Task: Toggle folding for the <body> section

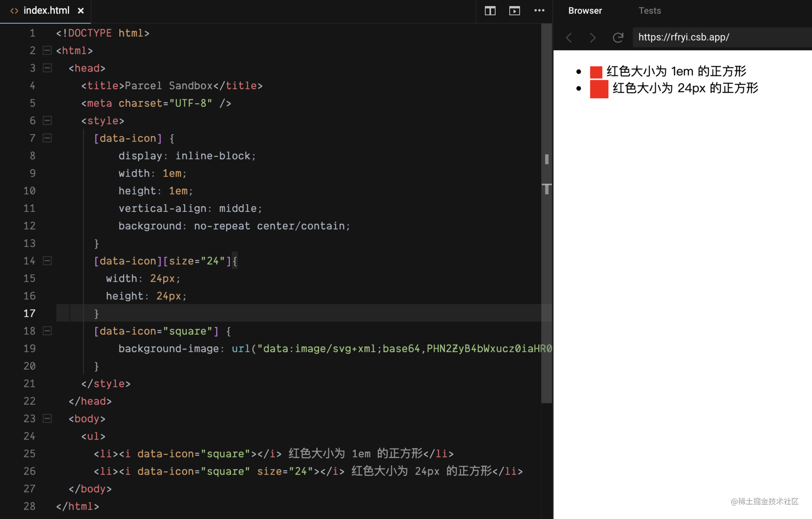Action: pyautogui.click(x=47, y=418)
